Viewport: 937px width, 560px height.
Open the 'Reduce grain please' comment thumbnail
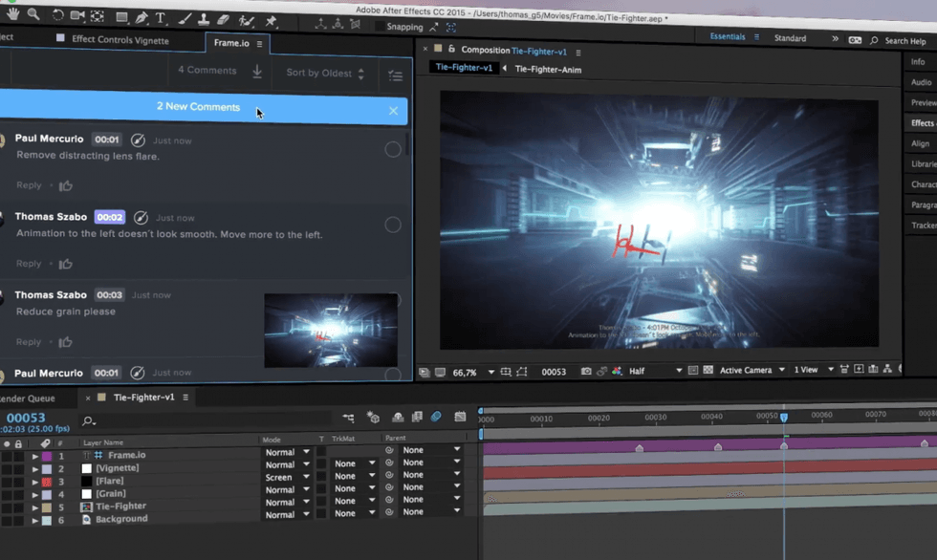pyautogui.click(x=331, y=330)
